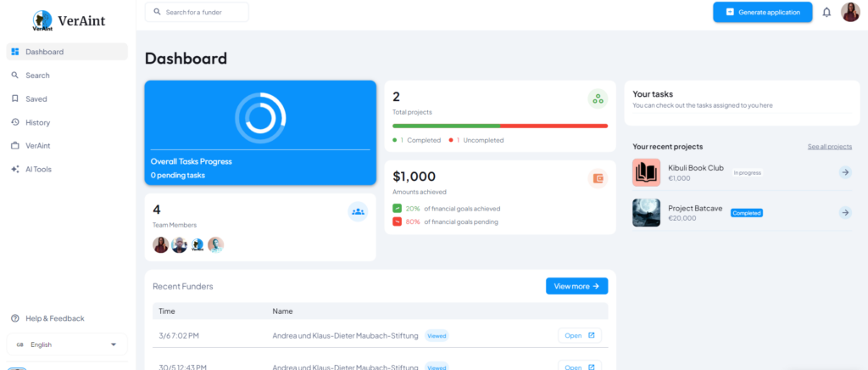The width and height of the screenshot is (868, 370).
Task: Click the Generate application button
Action: tap(762, 12)
